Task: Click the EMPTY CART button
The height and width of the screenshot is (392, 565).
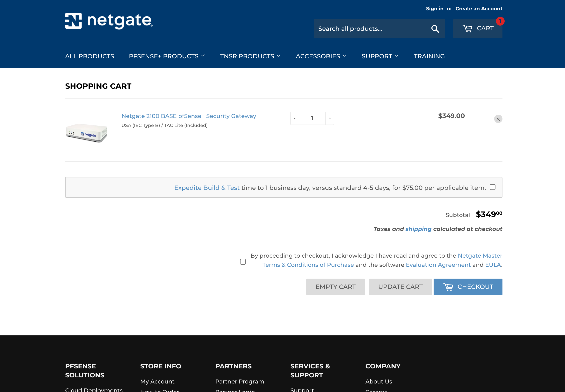Action: pyautogui.click(x=335, y=287)
